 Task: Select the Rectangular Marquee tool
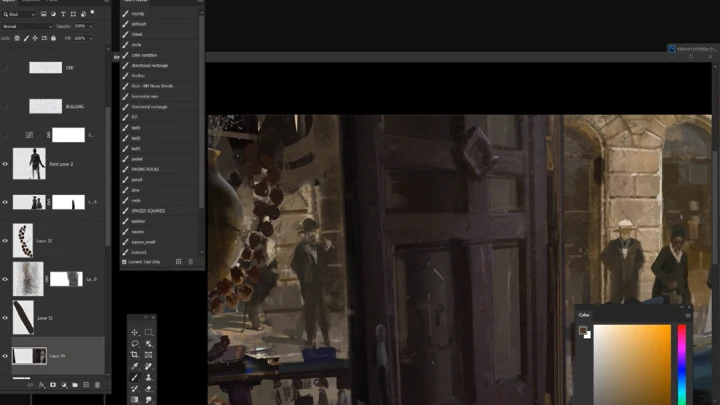pyautogui.click(x=148, y=332)
